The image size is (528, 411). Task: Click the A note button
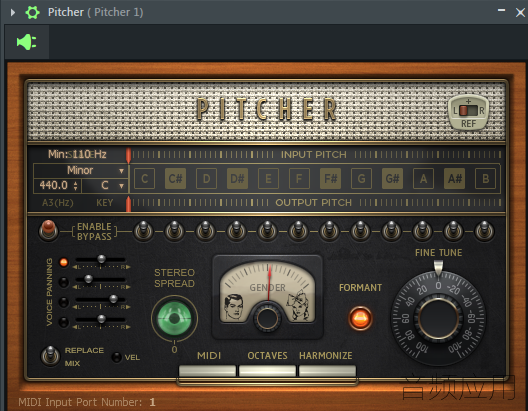point(423,178)
